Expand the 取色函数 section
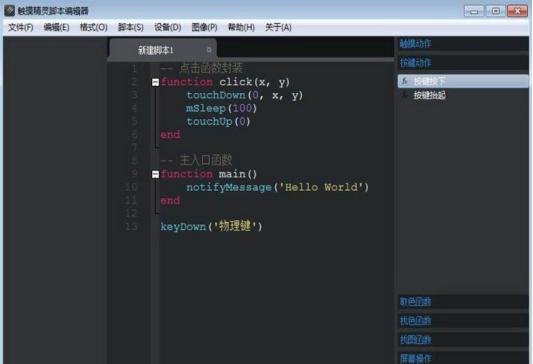The width and height of the screenshot is (533, 364). pyautogui.click(x=463, y=301)
